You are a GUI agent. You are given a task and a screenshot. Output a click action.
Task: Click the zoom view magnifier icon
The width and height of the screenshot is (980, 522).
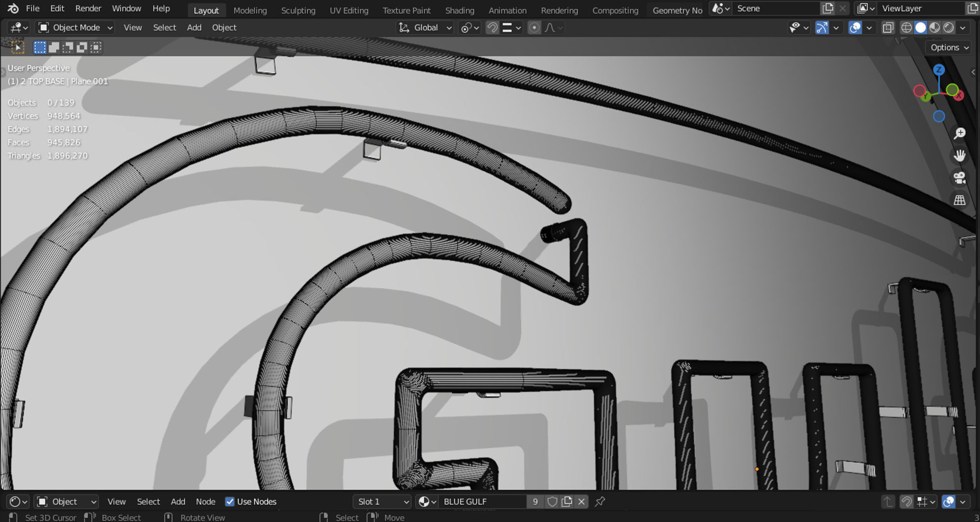tap(960, 133)
